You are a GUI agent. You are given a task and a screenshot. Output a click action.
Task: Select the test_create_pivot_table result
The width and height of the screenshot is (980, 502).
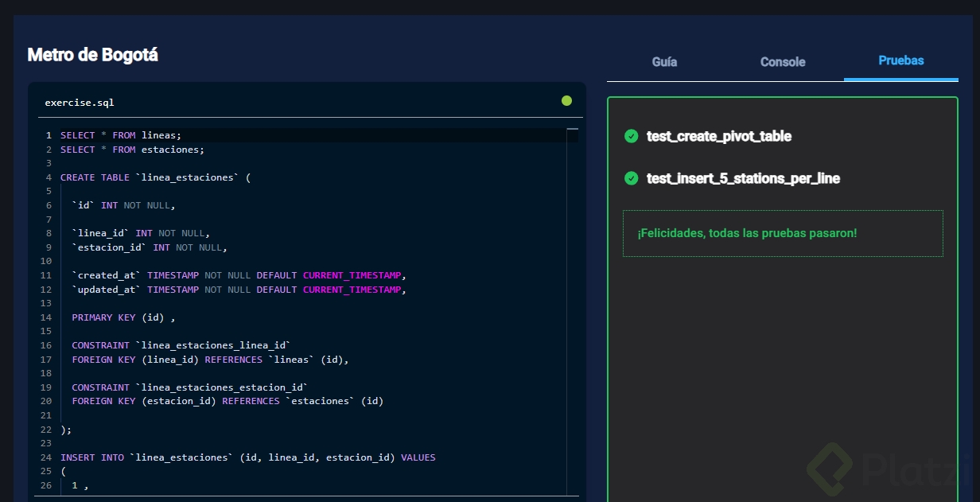click(719, 136)
